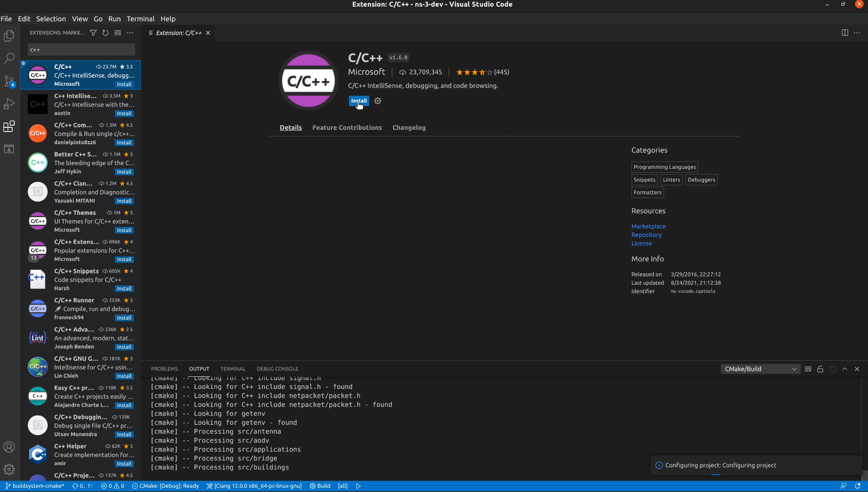This screenshot has height=492, width=868.
Task: Toggle output scroll lock icon
Action: click(x=820, y=369)
